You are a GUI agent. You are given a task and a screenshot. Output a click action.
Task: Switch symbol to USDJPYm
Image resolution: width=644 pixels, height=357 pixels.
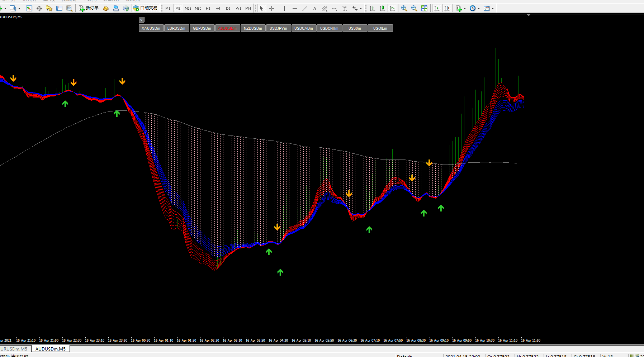coord(278,28)
